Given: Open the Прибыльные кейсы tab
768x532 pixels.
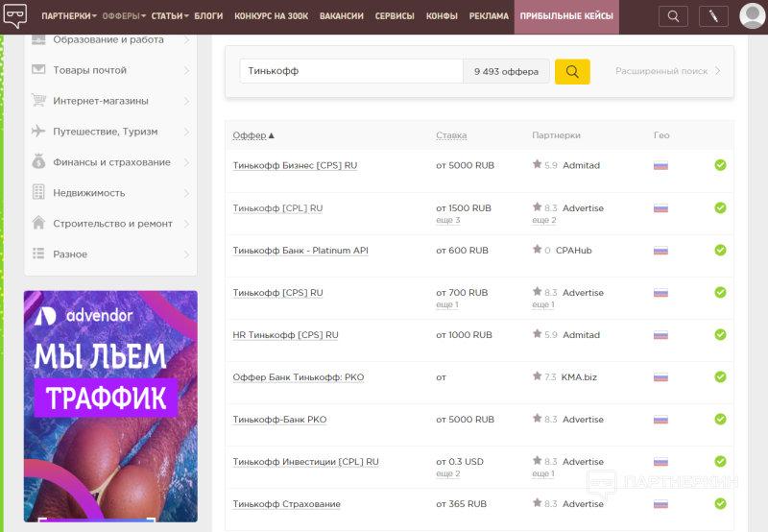Looking at the screenshot, I should pyautogui.click(x=566, y=16).
